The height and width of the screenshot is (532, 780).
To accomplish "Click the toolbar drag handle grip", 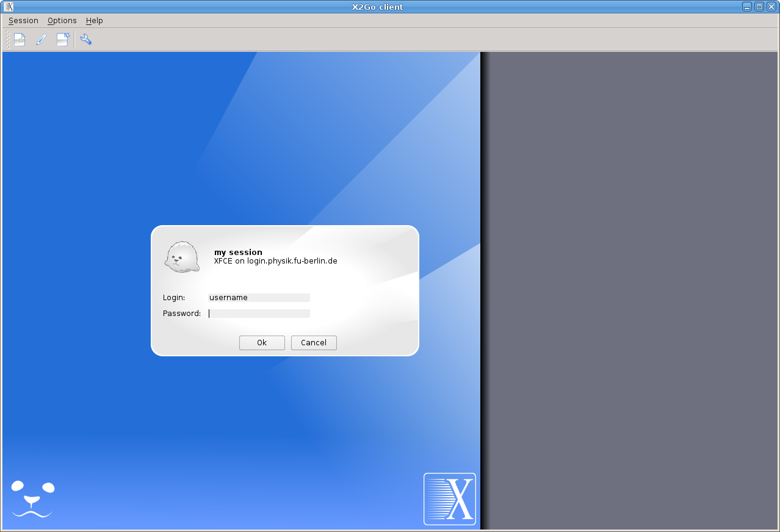I will click(8, 40).
